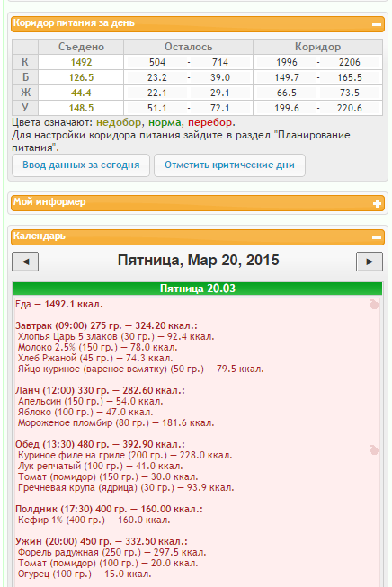392x587 pixels.
Task: Click the Яблоко (100 гр.) entry
Action: click(85, 413)
